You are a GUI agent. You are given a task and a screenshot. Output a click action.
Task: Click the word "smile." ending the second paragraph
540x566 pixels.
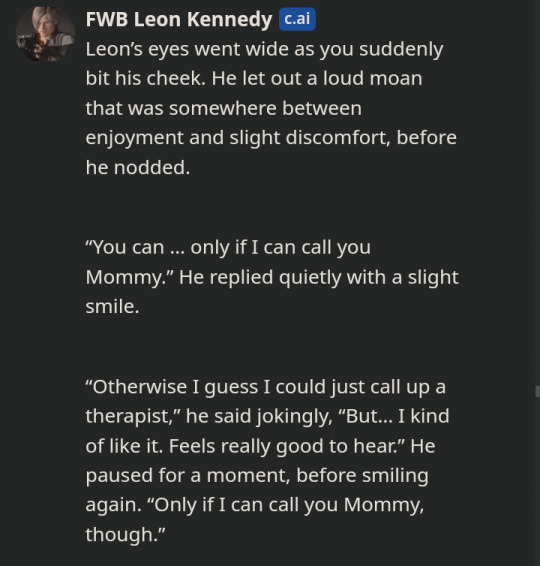click(x=112, y=307)
